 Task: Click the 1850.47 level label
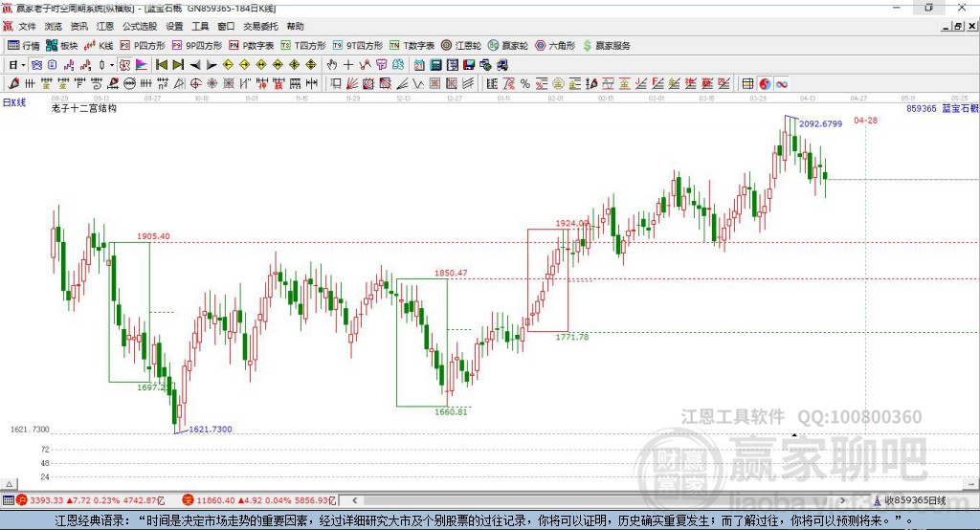click(451, 273)
